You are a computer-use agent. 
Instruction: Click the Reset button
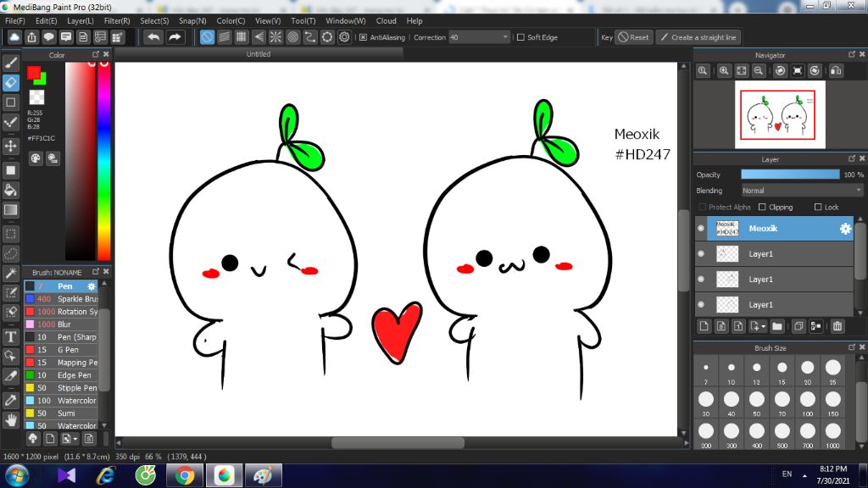pos(633,37)
